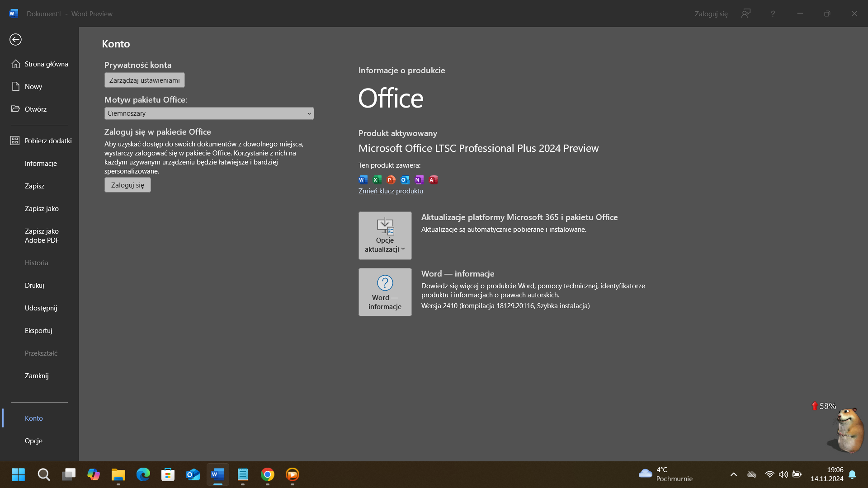The image size is (868, 488).
Task: Open Task View on the taskbar
Action: [x=69, y=474]
